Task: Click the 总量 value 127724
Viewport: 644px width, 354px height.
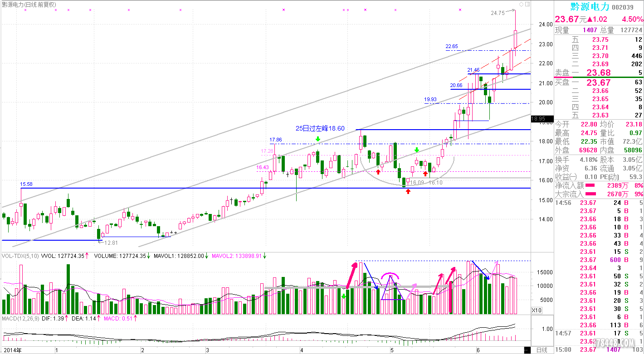Action: click(x=631, y=30)
